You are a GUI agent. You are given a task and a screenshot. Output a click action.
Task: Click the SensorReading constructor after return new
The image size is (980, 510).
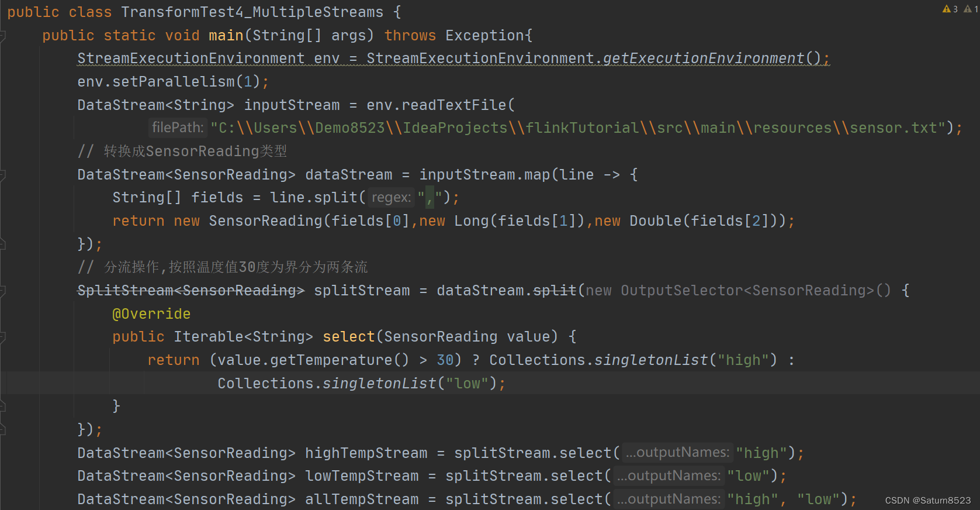pos(265,221)
